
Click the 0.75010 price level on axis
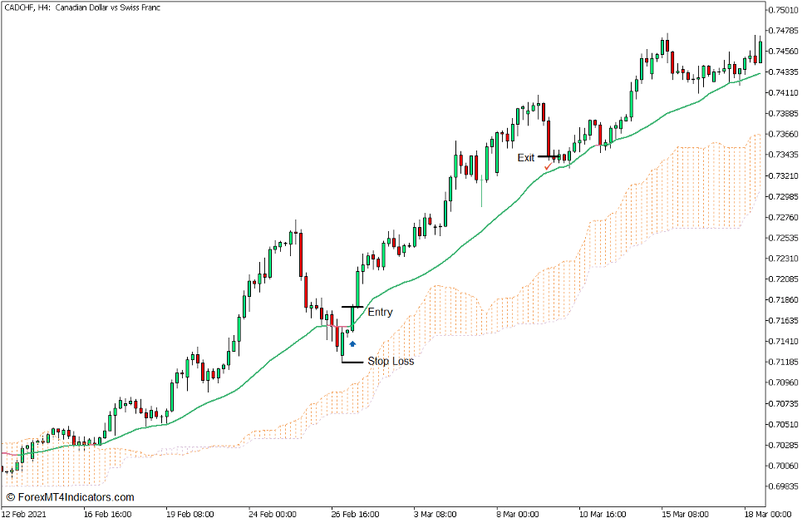[x=784, y=10]
